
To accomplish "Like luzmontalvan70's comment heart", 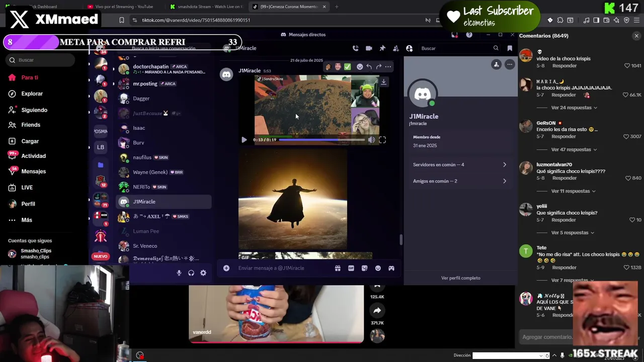I will click(627, 178).
